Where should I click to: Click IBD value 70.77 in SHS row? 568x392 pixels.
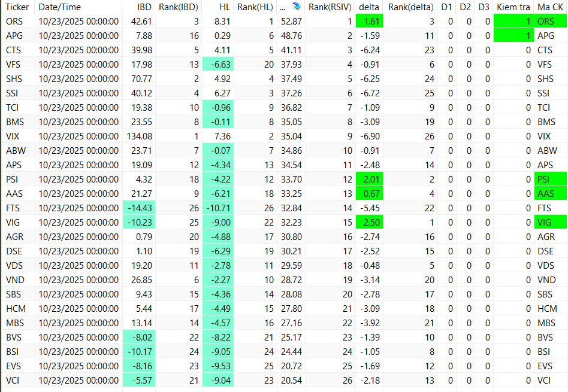[x=141, y=79]
